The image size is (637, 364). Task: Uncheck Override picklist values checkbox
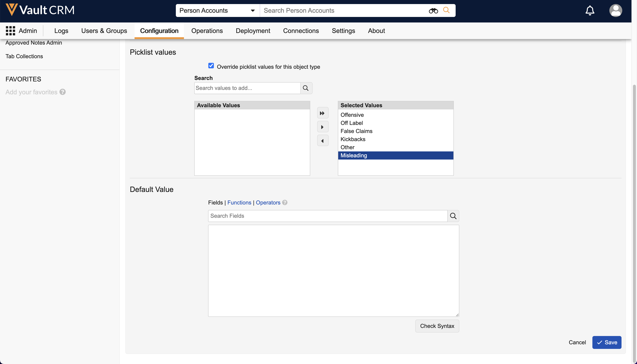211,66
